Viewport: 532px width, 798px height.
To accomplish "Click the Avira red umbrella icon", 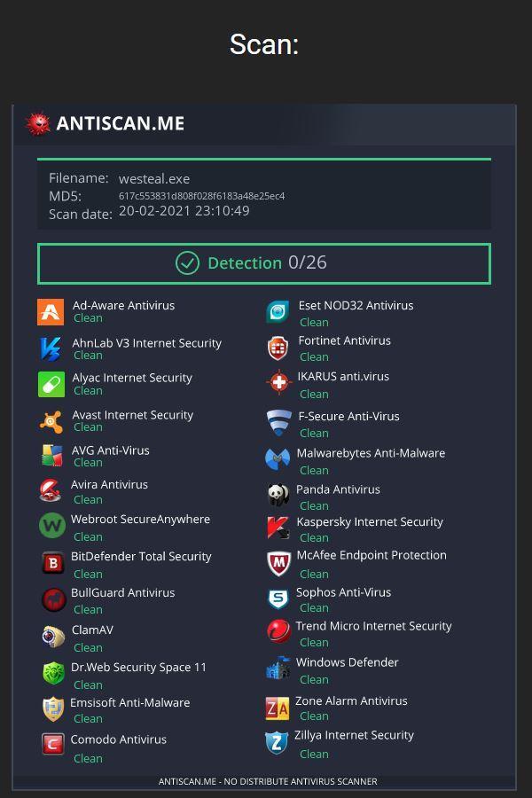I will tap(51, 490).
